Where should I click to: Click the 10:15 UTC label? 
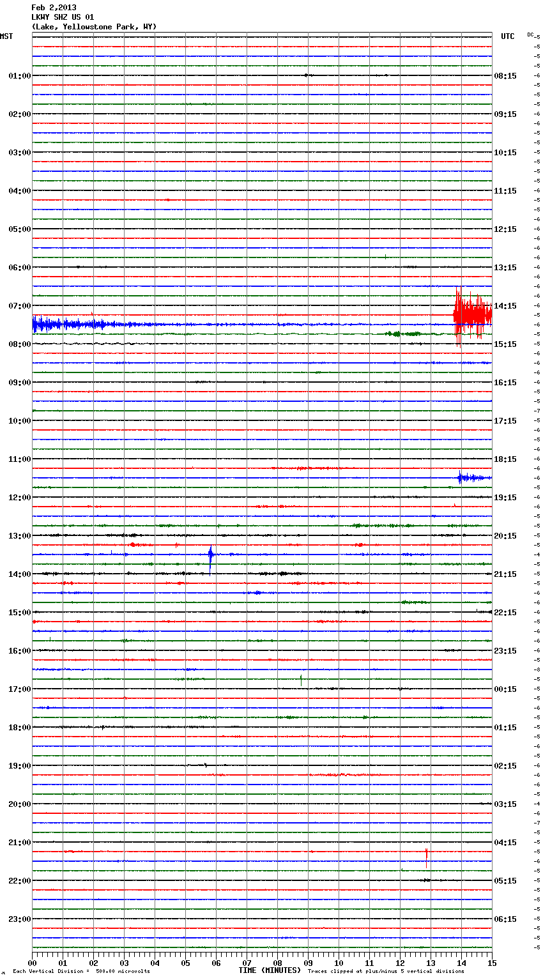tap(505, 153)
